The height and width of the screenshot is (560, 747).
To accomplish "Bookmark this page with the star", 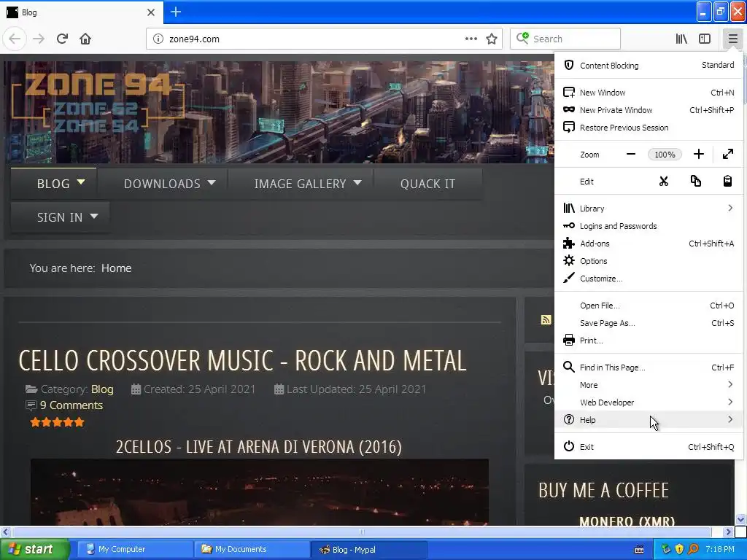I will (x=492, y=39).
